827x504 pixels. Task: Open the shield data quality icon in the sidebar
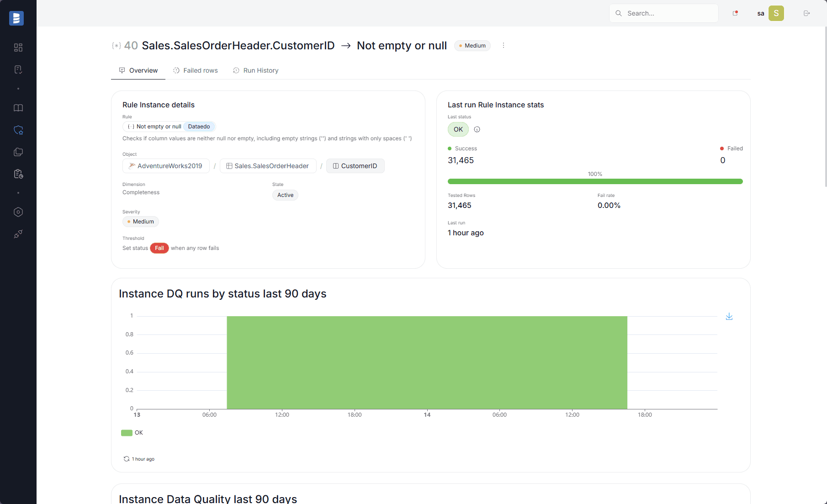[x=18, y=130]
